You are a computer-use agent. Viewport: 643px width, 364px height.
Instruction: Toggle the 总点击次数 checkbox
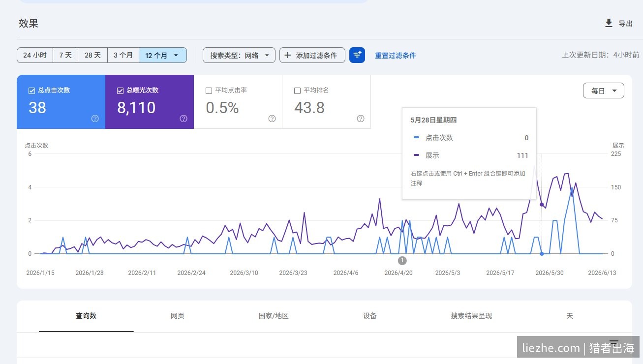point(31,91)
